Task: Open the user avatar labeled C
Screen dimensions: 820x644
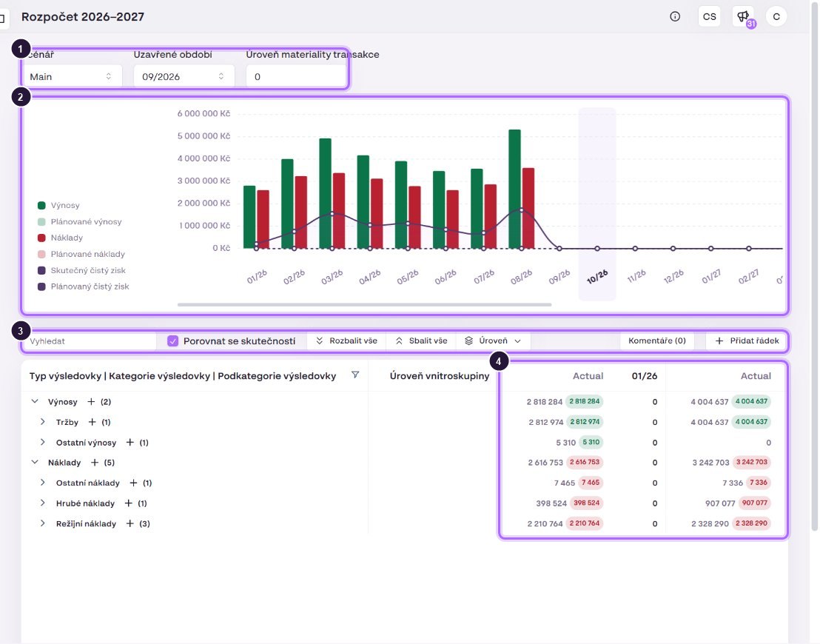Action: point(776,17)
